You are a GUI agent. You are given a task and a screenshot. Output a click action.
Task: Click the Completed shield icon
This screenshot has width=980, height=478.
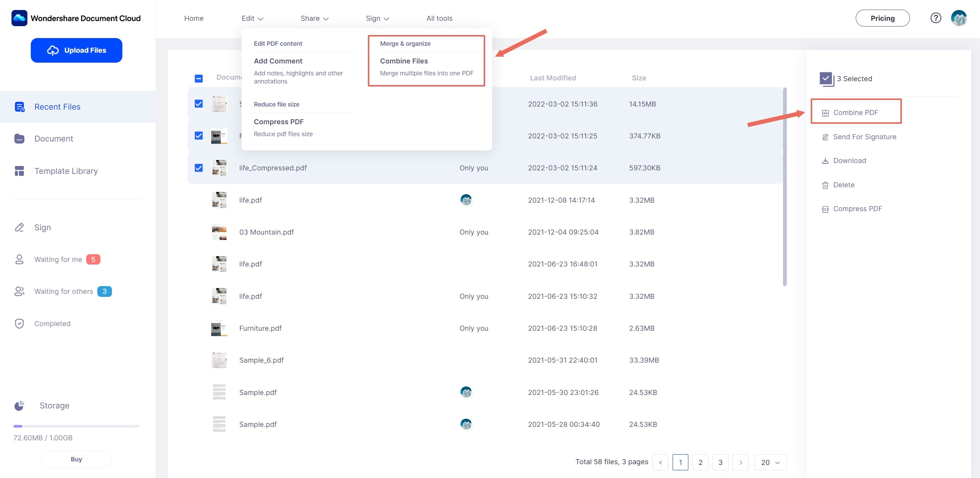click(x=19, y=324)
